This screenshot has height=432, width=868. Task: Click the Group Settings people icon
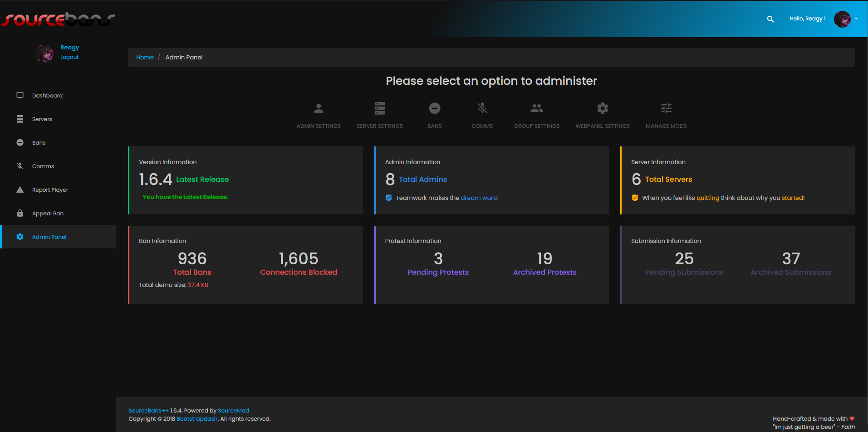point(536,108)
